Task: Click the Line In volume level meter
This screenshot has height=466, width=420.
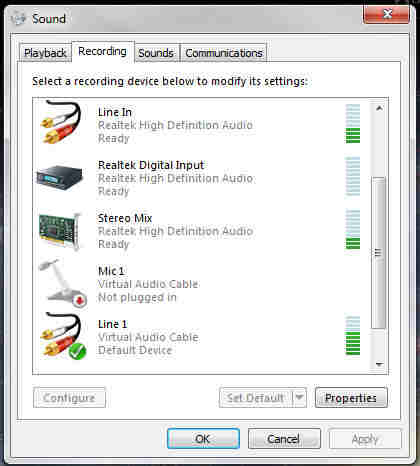Action: [353, 124]
